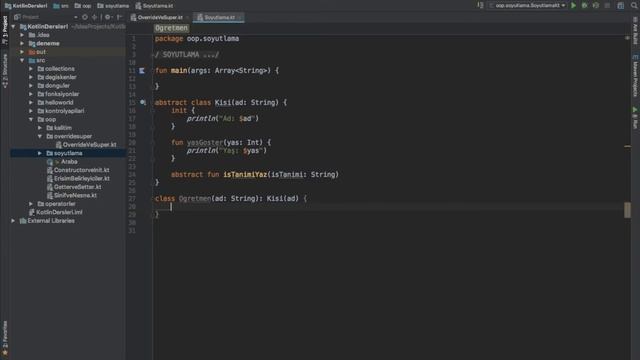Click oop in the navigation breadcrumb
The height and width of the screenshot is (360, 640).
click(83, 6)
